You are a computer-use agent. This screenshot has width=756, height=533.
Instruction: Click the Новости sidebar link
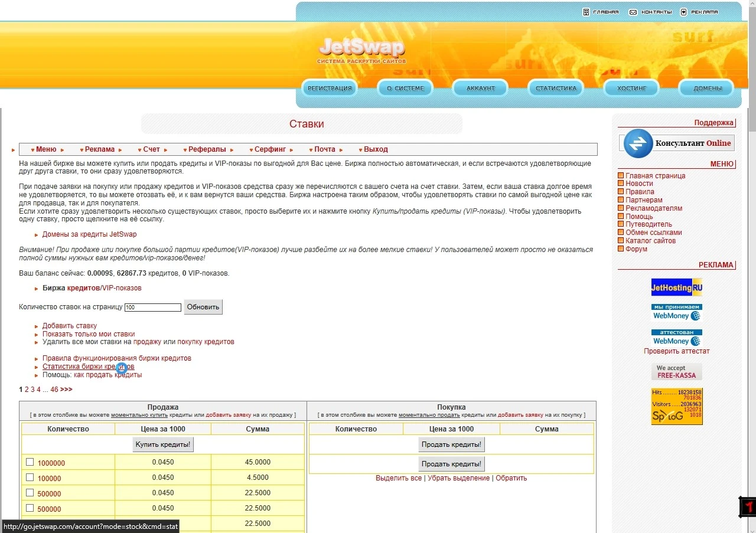639,184
